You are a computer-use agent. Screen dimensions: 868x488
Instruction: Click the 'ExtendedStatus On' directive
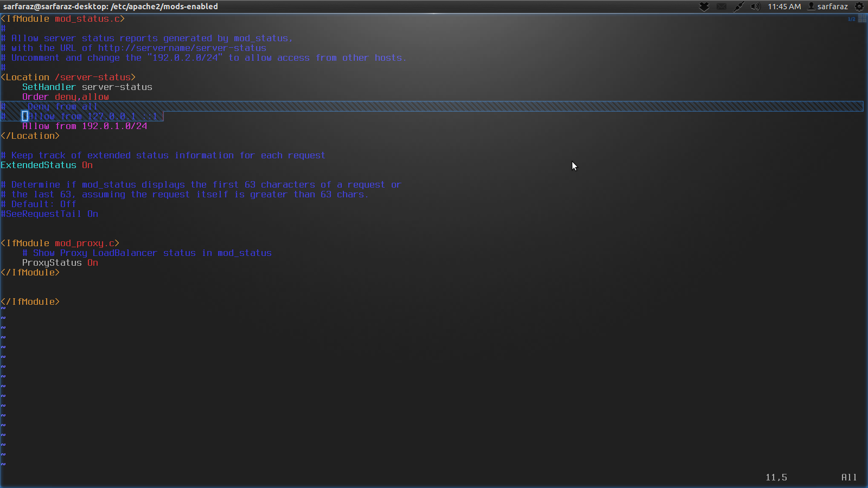coord(47,165)
